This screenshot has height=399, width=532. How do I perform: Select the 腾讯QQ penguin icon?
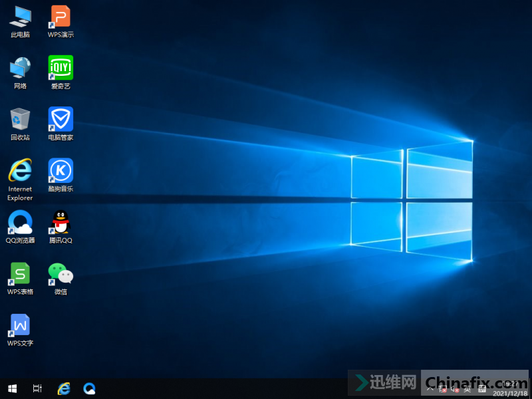(x=61, y=227)
